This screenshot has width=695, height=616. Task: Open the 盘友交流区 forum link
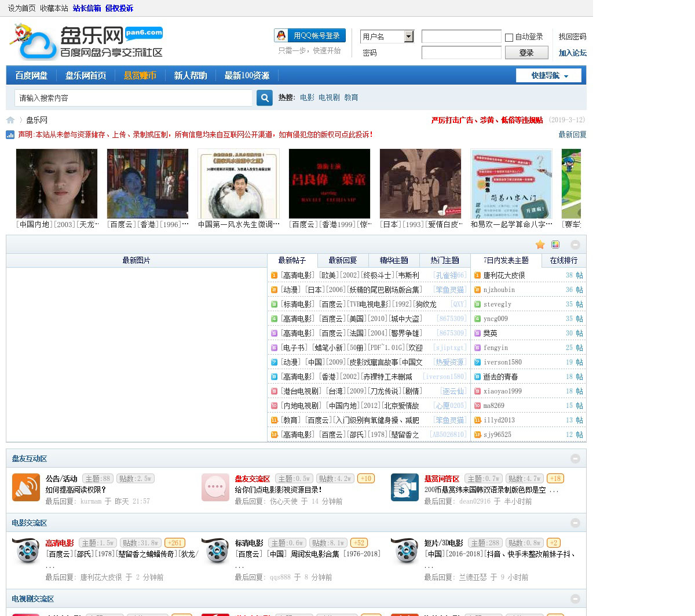(x=253, y=479)
